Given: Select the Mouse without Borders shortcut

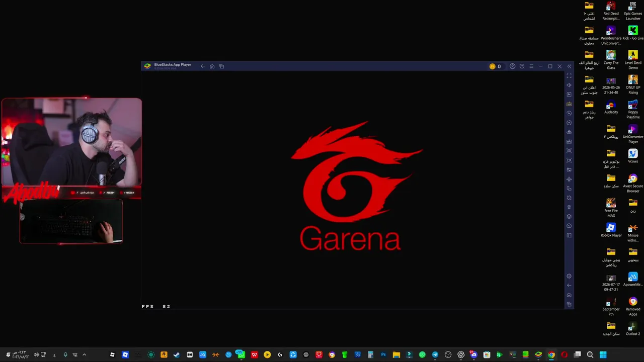Looking at the screenshot, I should click(x=633, y=233).
